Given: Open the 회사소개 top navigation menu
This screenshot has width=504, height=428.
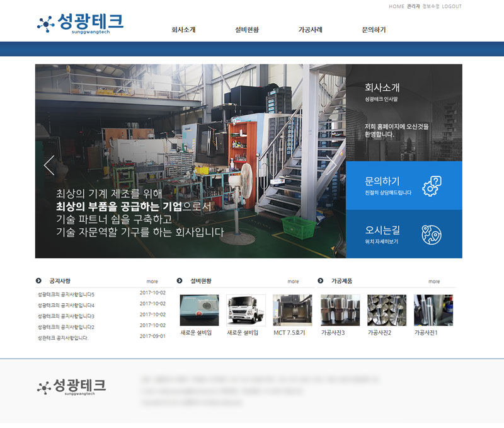Looking at the screenshot, I should 183,30.
